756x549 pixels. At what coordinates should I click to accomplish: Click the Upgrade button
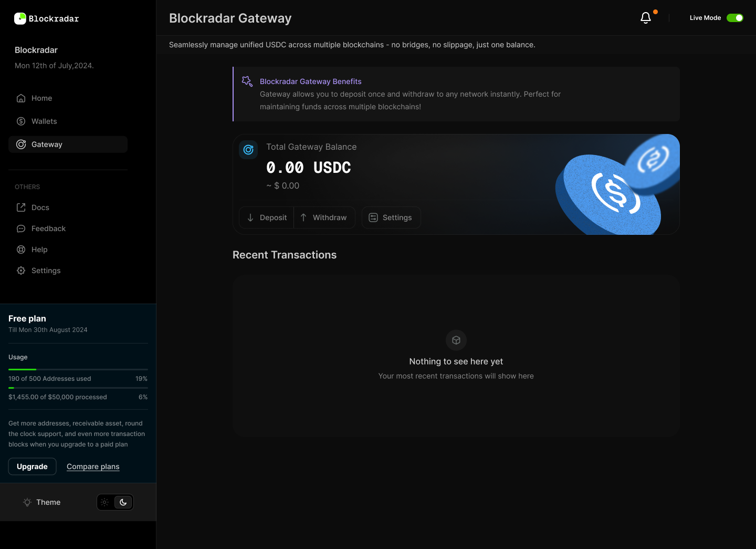pos(32,467)
